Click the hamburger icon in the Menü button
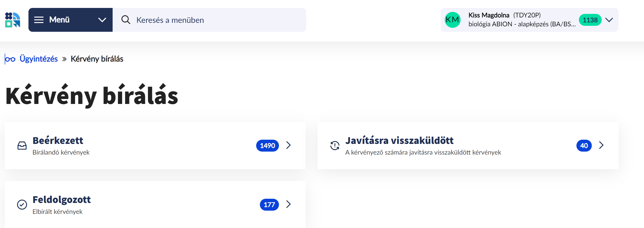 point(39,20)
